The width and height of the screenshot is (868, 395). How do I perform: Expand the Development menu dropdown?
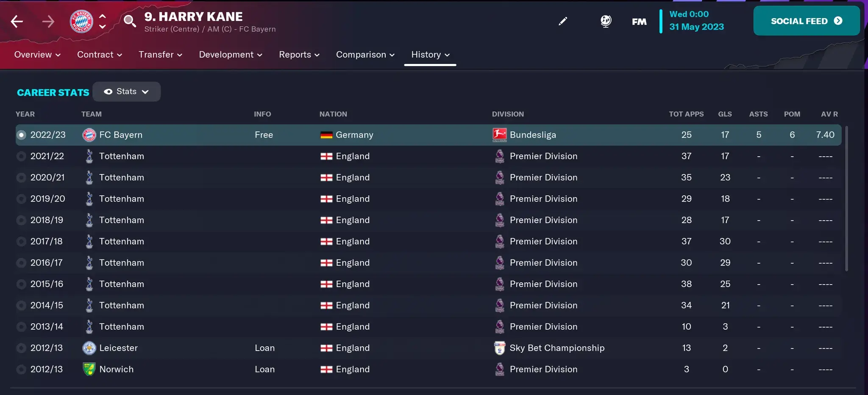point(231,55)
